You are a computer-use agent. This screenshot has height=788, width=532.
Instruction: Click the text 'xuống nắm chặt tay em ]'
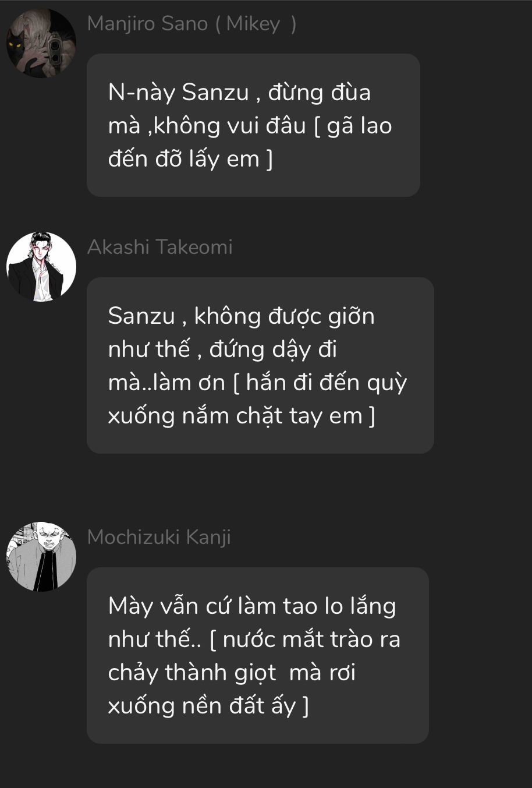(242, 416)
